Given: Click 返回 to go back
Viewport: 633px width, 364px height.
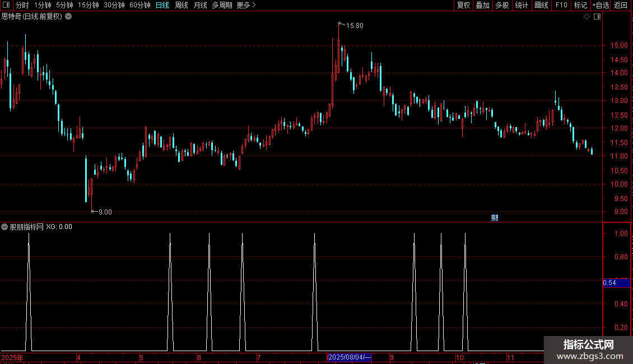Looking at the screenshot, I should pyautogui.click(x=621, y=5).
